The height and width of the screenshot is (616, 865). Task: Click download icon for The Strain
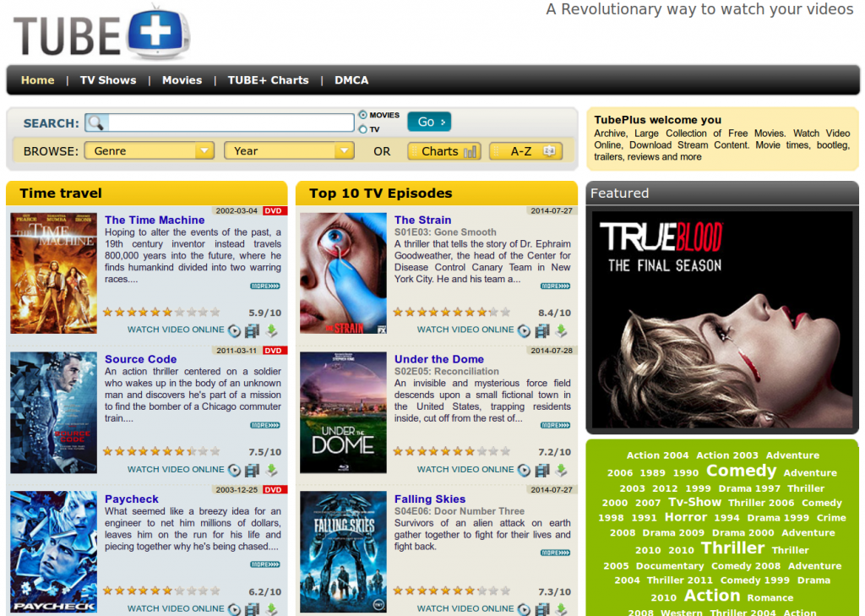click(x=561, y=330)
